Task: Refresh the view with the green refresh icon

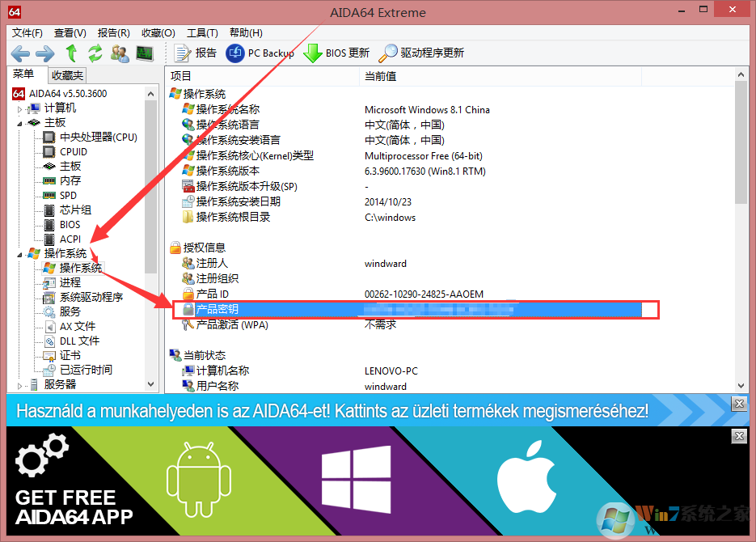Action: coord(95,53)
